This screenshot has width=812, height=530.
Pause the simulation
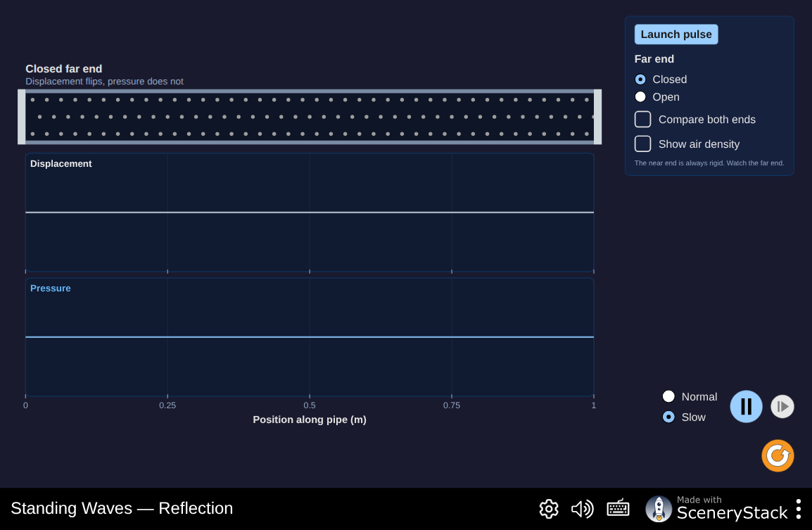[x=746, y=407]
